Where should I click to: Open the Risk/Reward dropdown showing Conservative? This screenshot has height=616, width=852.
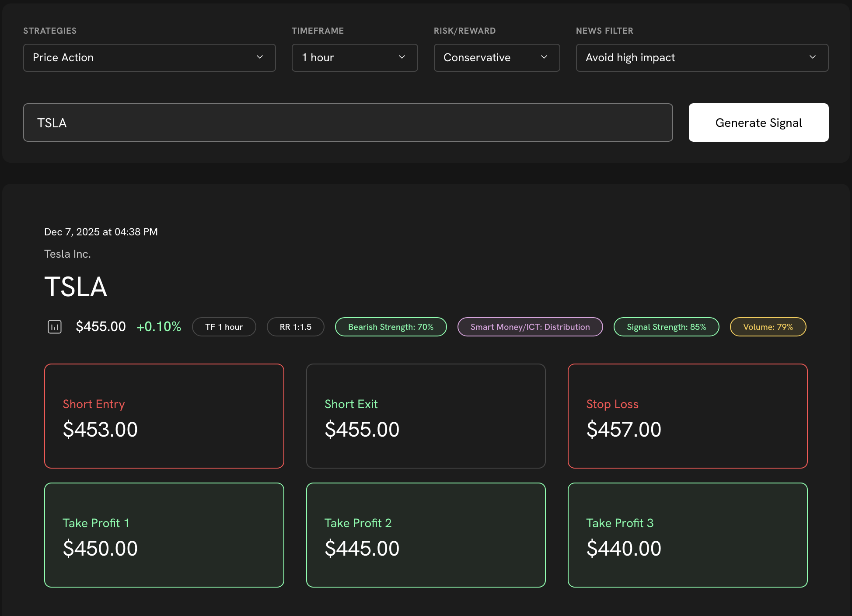[x=496, y=58]
